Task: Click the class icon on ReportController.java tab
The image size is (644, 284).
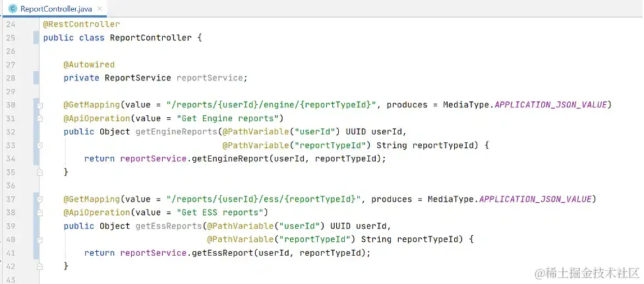Action: pos(13,9)
